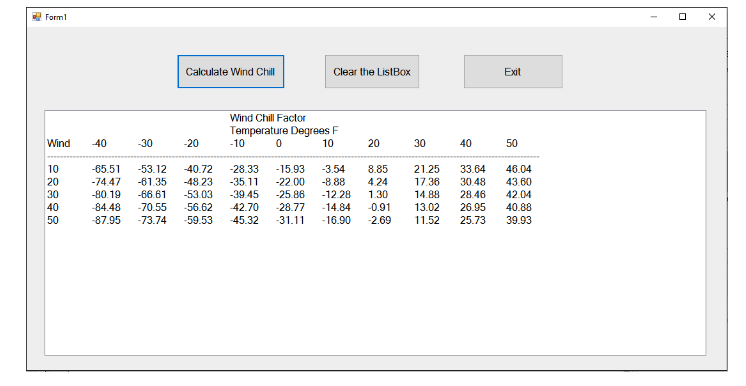Click the value -35.11
746x386 pixels.
pos(244,182)
